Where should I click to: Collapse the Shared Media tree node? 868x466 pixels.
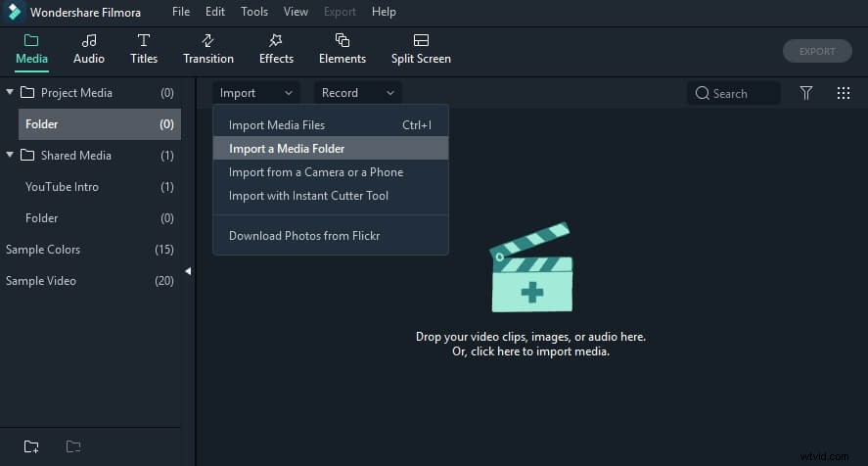(10, 155)
